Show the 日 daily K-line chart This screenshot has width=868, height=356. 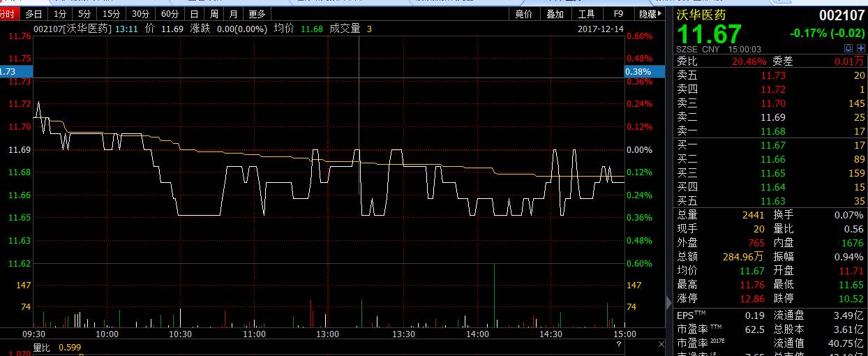coord(194,13)
